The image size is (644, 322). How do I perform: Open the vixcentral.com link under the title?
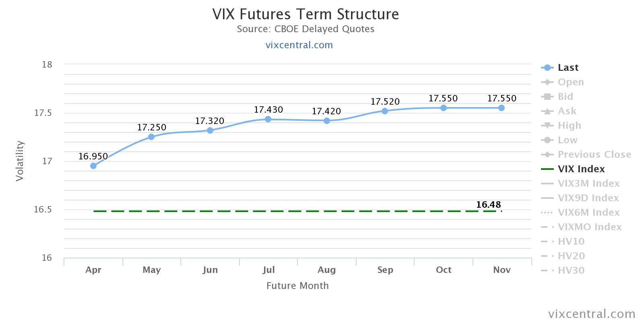pyautogui.click(x=299, y=45)
